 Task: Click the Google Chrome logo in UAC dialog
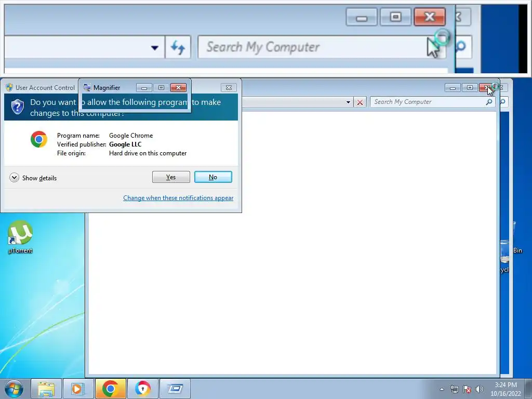(x=38, y=139)
